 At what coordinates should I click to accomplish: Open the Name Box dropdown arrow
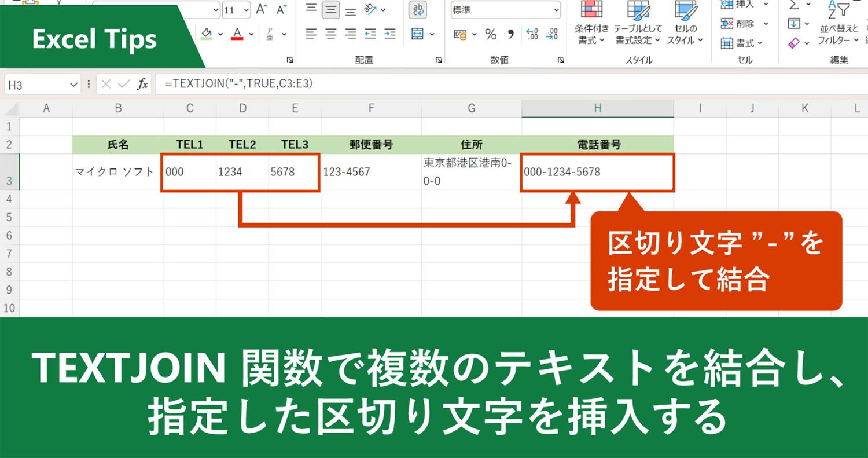click(73, 85)
